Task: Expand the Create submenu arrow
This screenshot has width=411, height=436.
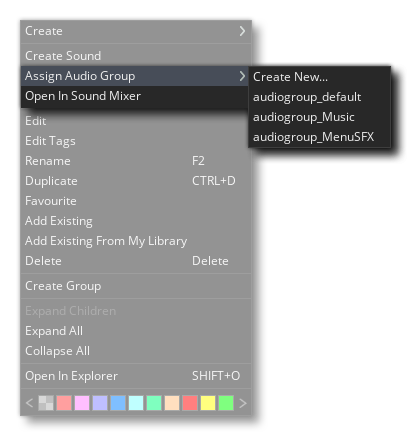Action: click(x=242, y=31)
